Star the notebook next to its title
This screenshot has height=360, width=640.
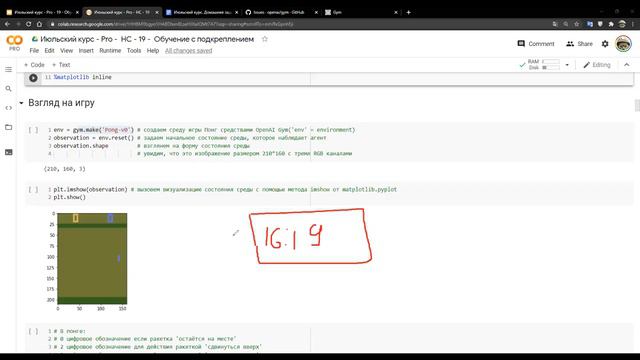click(x=264, y=39)
